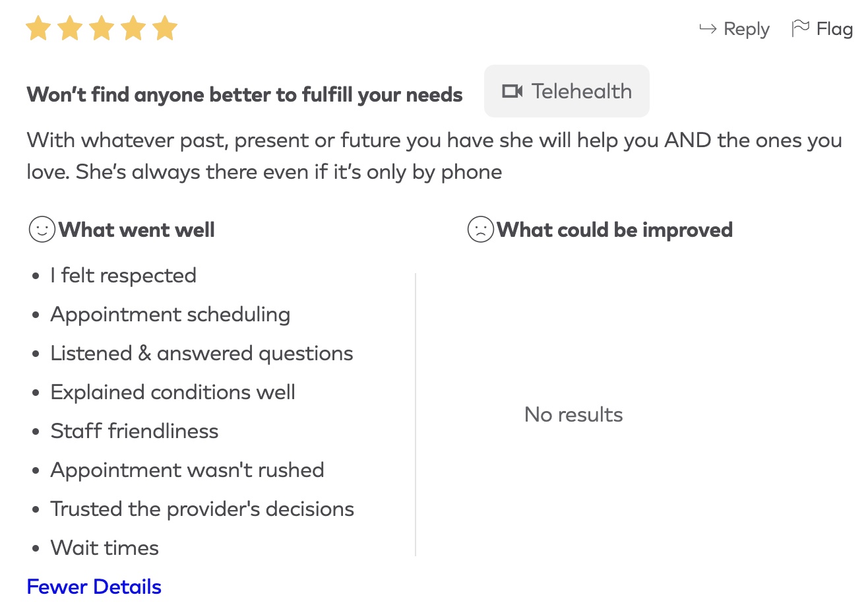The width and height of the screenshot is (868, 607).
Task: Reply to this review
Action: [x=746, y=29]
